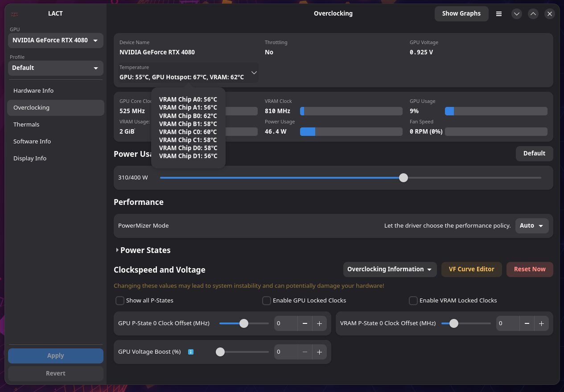Click the GPU Usage 9% value
Screen dimensions: 564x392
[x=414, y=111]
